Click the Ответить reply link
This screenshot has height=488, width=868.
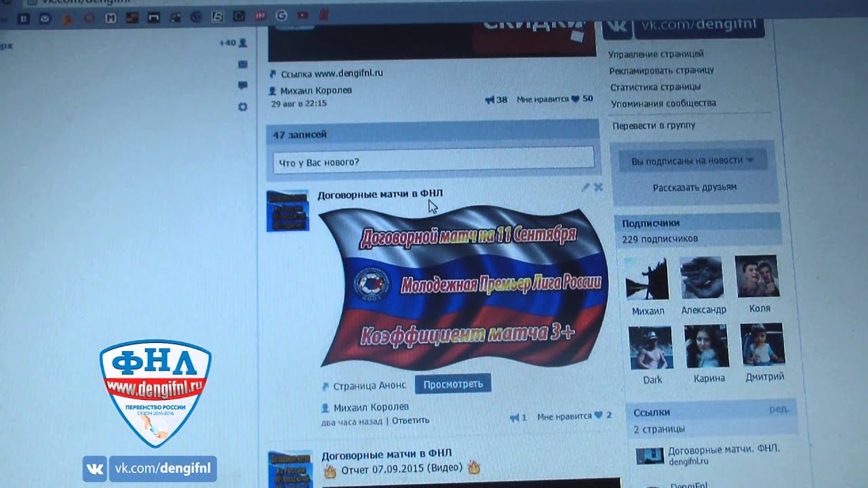tap(410, 420)
